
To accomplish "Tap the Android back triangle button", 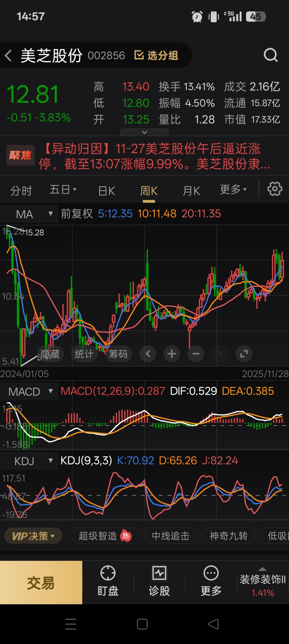I will (x=214, y=624).
